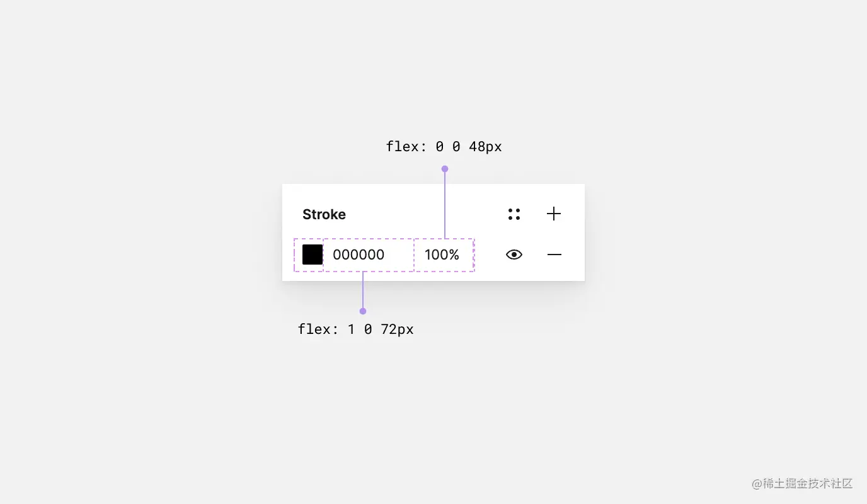The width and height of the screenshot is (867, 504).
Task: Open the stroke styles four-dots icon
Action: tap(514, 214)
